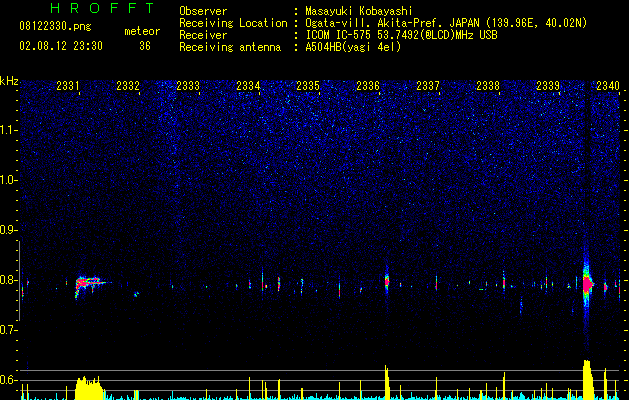
Task: Click the yellow power spike after 2336
Action: (387, 382)
